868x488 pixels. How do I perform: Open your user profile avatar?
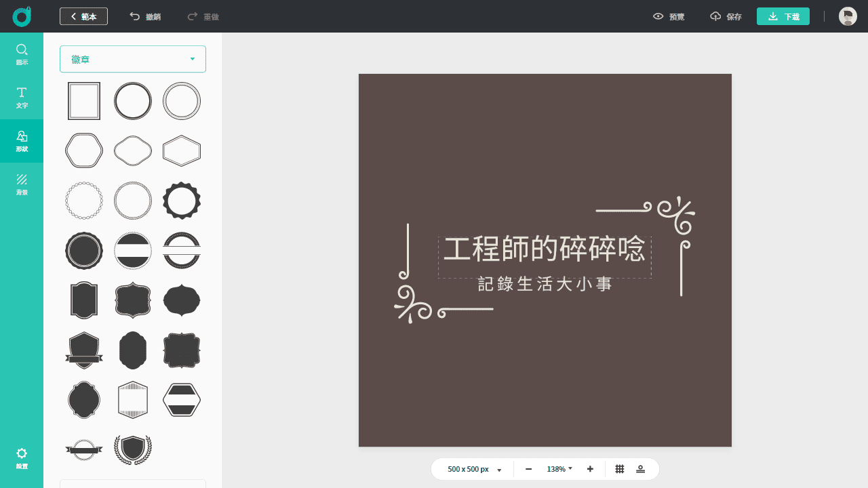[848, 16]
